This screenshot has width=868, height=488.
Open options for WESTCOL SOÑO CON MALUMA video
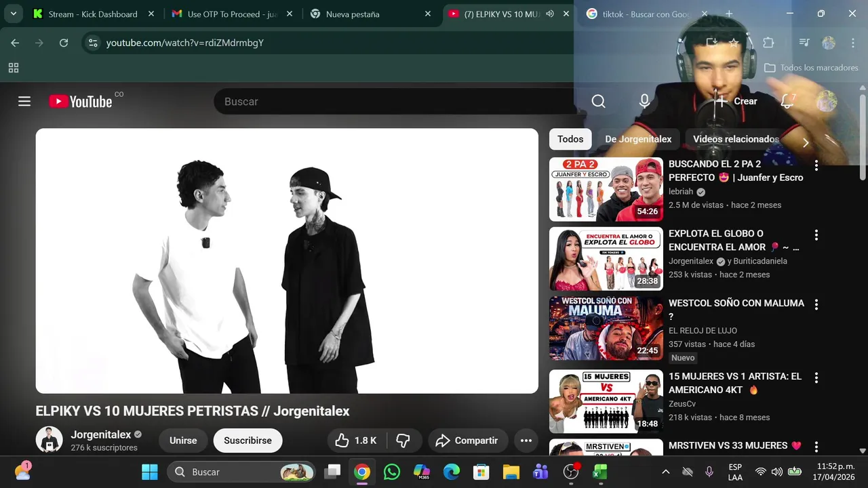(x=816, y=305)
